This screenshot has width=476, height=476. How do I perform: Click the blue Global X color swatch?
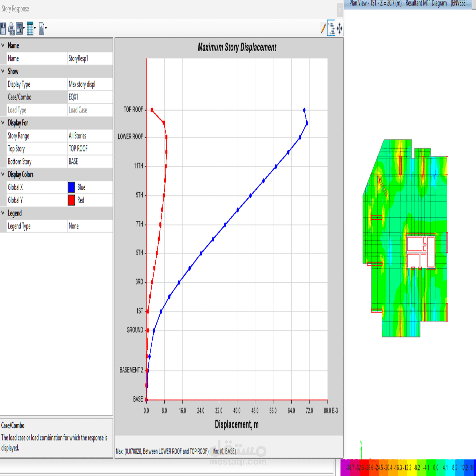(71, 187)
